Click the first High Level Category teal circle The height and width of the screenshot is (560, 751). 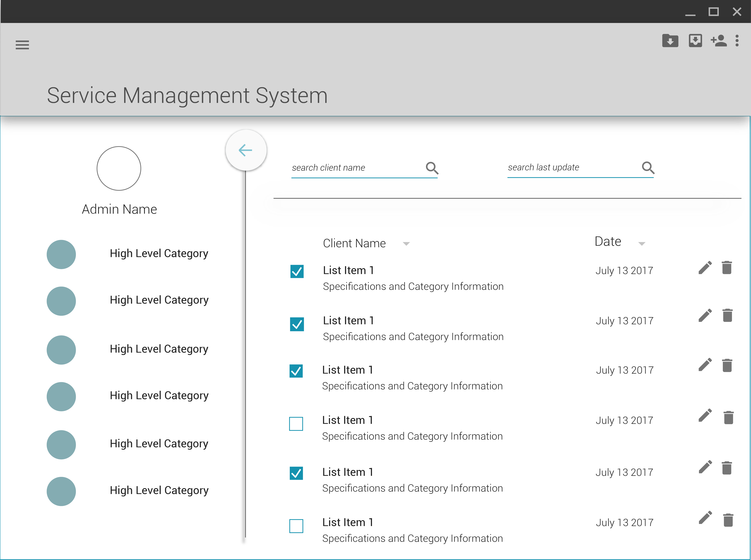(x=61, y=255)
